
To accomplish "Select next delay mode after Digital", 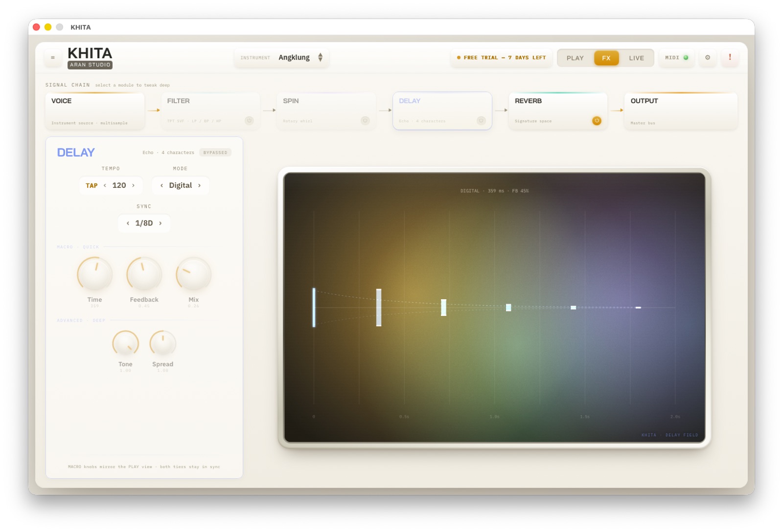I will pos(199,185).
